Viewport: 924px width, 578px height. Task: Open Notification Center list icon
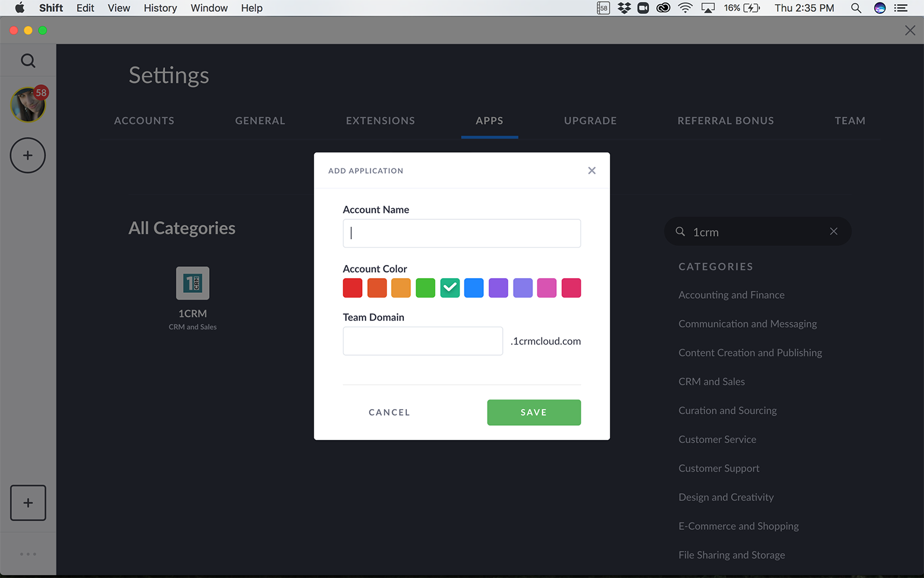(901, 8)
